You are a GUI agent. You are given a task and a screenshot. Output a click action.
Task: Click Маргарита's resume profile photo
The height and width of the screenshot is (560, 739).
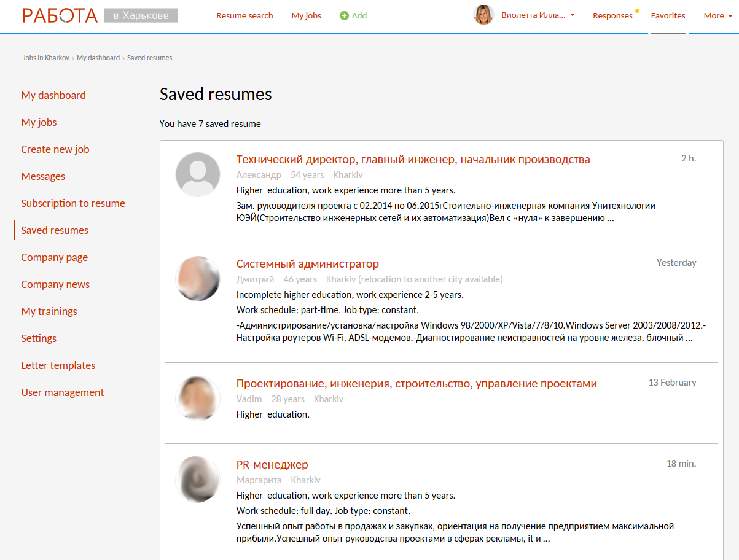pyautogui.click(x=198, y=479)
